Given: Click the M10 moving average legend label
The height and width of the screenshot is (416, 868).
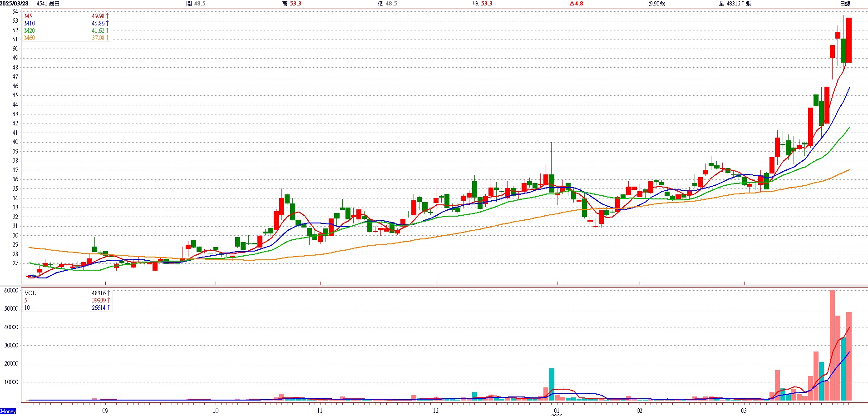Looking at the screenshot, I should coord(30,23).
